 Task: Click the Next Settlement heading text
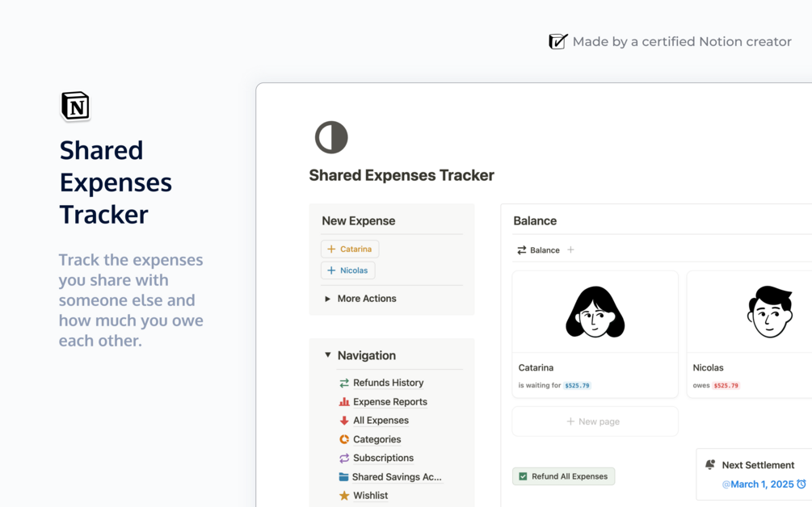point(758,465)
